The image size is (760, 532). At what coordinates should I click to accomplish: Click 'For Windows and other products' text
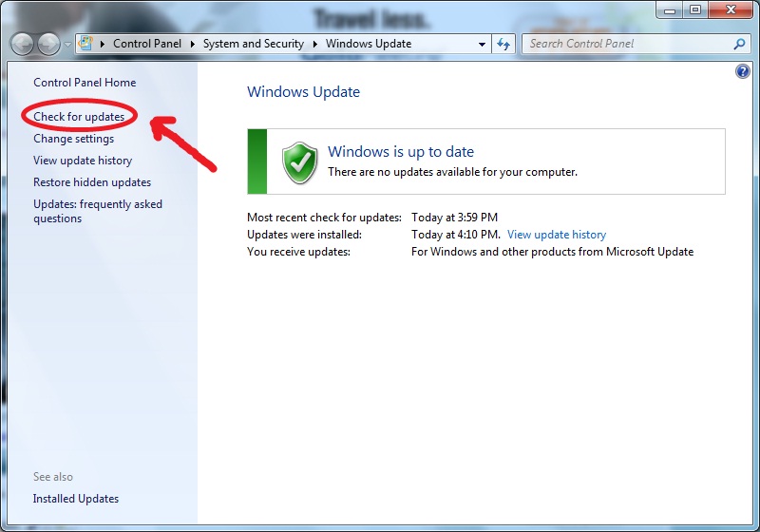552,252
